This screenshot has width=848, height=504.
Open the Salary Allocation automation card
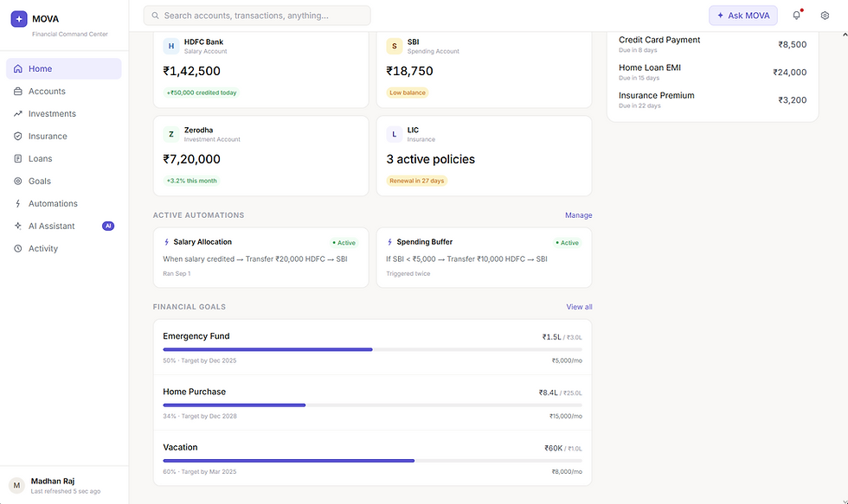261,257
